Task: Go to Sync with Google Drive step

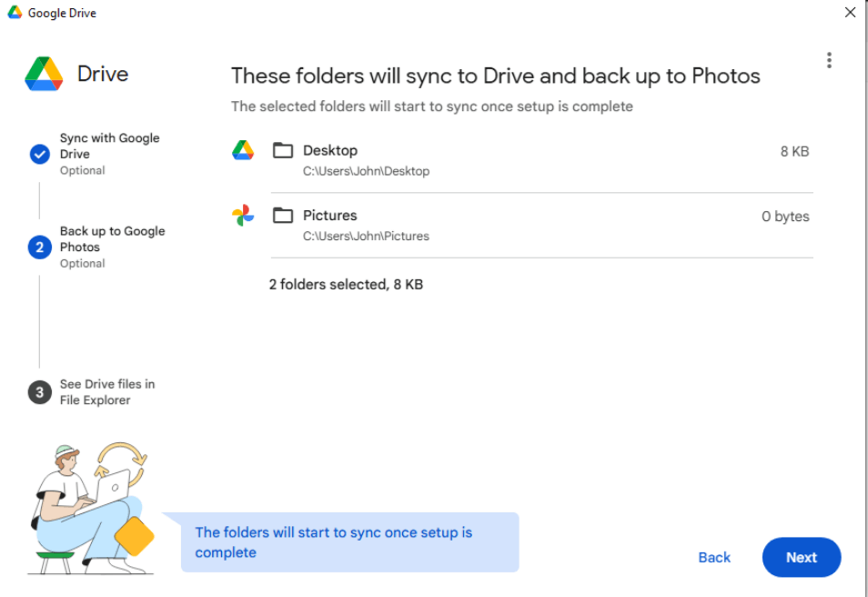Action: click(x=109, y=147)
